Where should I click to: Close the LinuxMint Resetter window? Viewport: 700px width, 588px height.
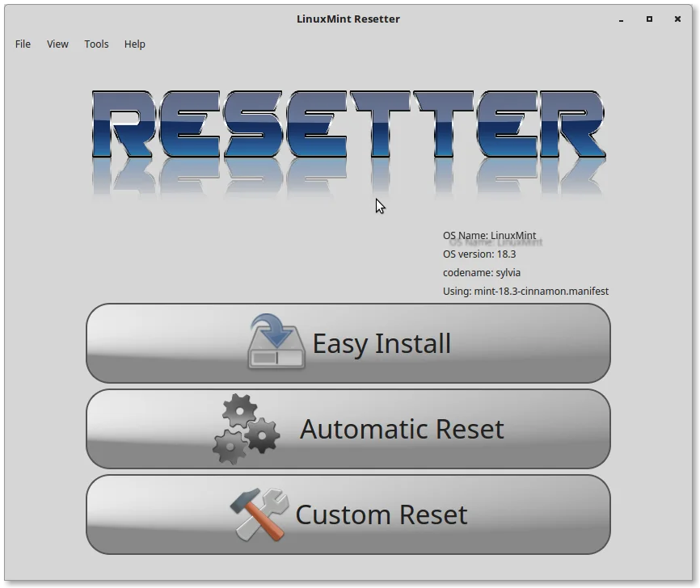coord(677,19)
